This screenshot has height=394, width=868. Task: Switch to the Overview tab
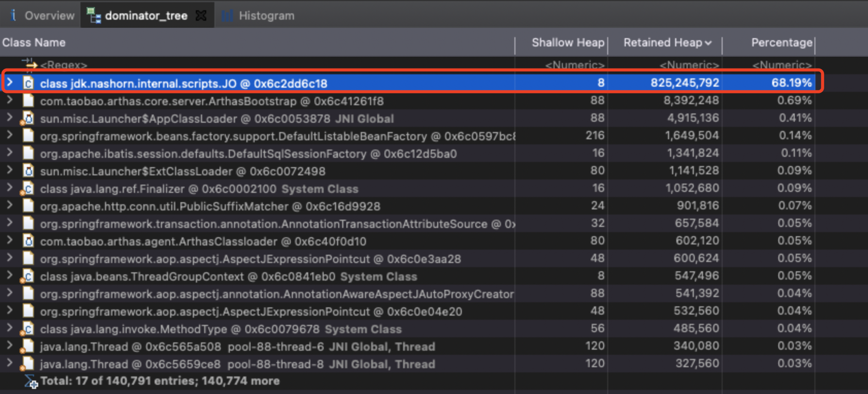(x=42, y=15)
